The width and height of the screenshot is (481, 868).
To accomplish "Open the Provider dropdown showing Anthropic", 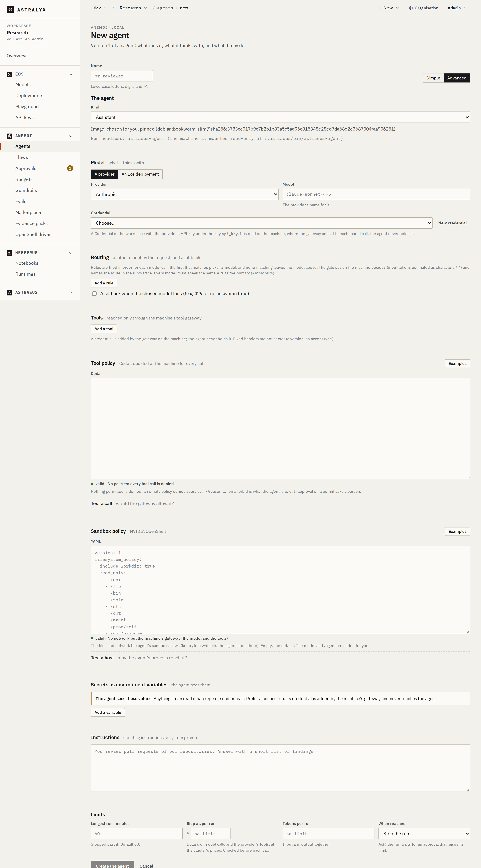I will click(185, 194).
